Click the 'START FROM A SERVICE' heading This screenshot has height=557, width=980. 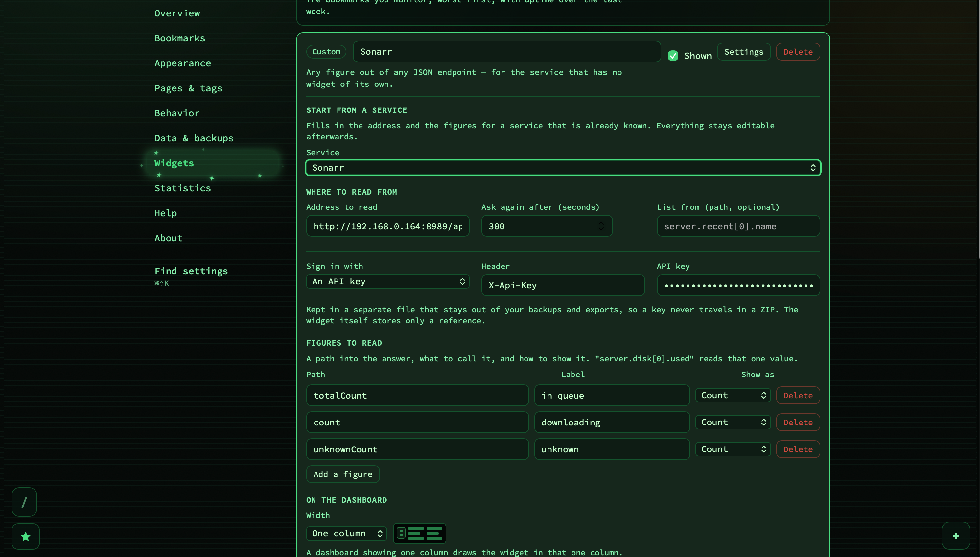(356, 110)
